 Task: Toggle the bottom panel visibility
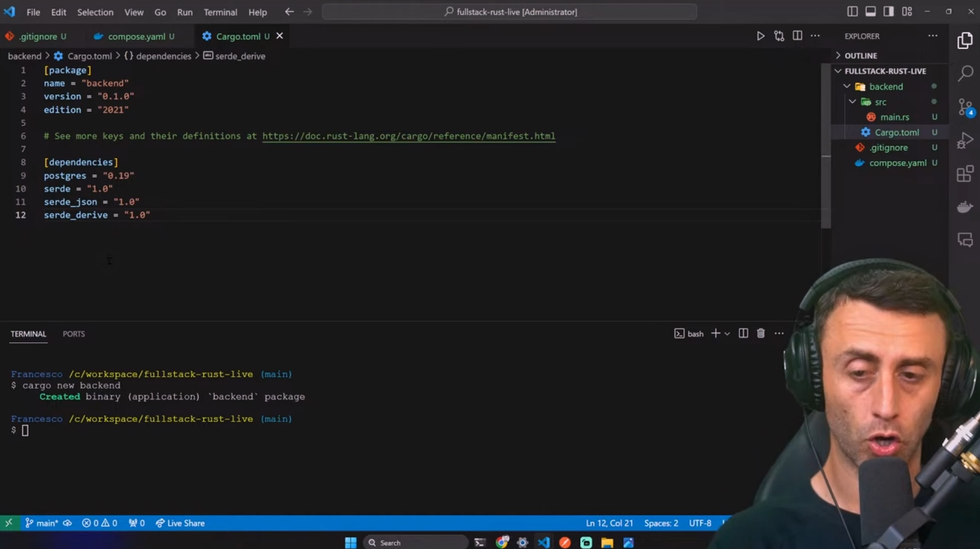(x=870, y=12)
